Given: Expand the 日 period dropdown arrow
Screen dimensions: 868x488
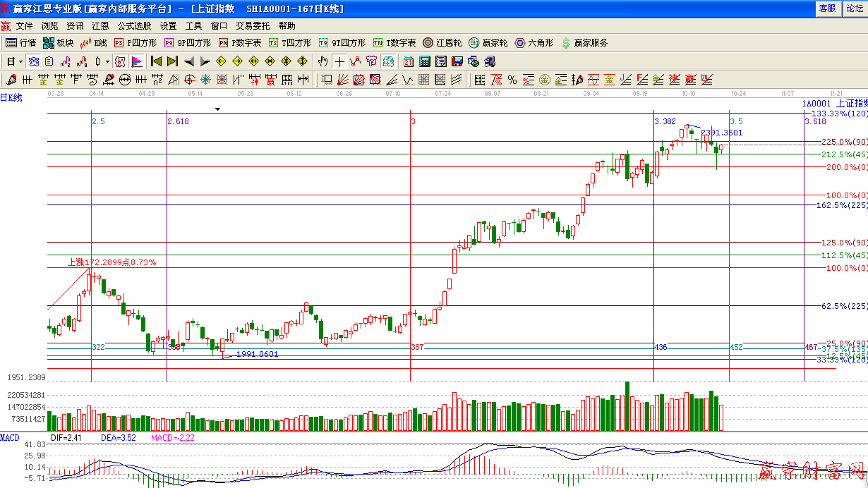Looking at the screenshot, I should [x=21, y=61].
